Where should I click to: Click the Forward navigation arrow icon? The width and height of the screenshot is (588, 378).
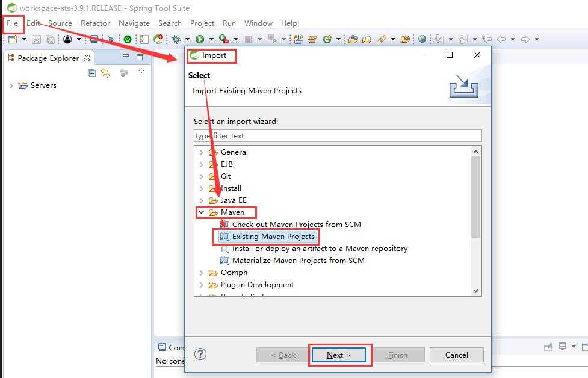[525, 39]
